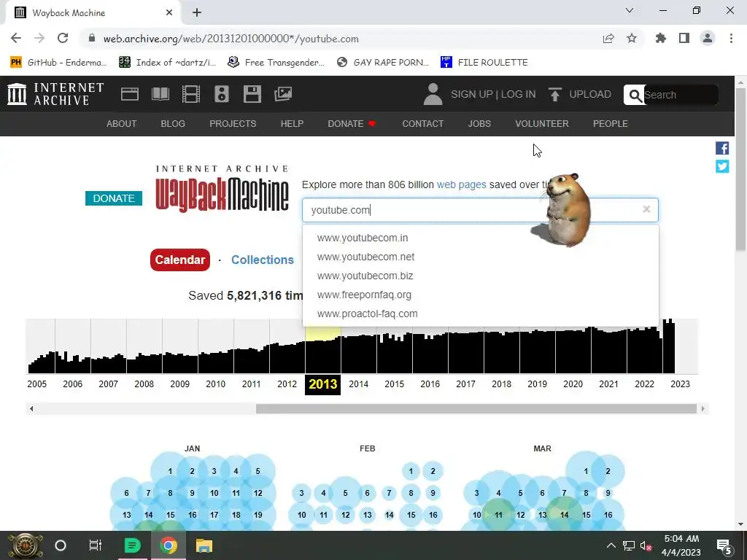This screenshot has width=747, height=560.
Task: Open the CONTACT menu item
Action: 422,124
